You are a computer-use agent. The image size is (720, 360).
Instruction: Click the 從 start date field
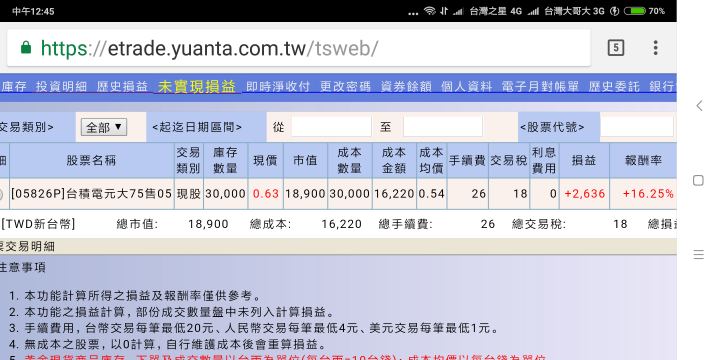click(331, 127)
